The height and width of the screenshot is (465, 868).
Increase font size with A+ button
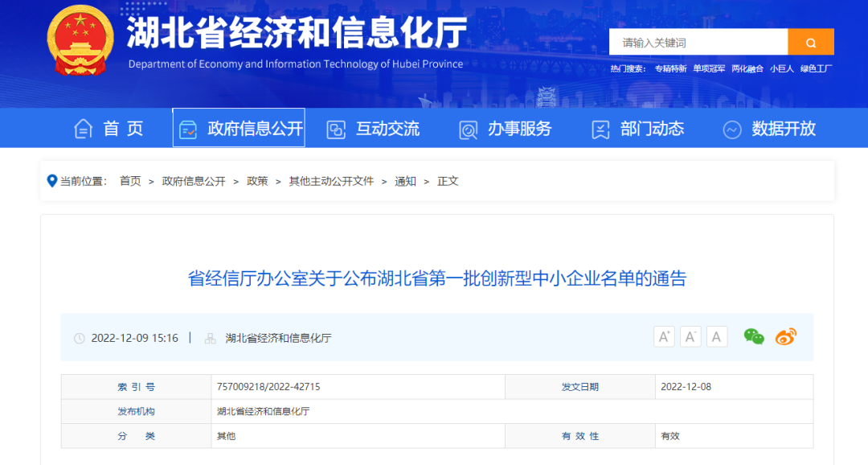[x=664, y=337]
